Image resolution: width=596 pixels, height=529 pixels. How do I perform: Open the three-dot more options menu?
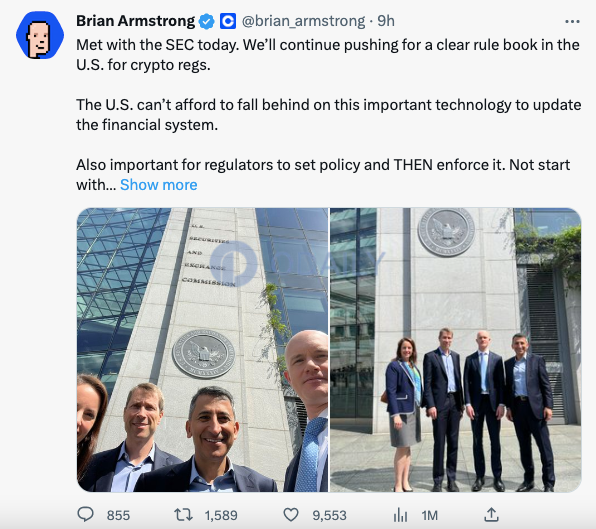click(x=572, y=22)
